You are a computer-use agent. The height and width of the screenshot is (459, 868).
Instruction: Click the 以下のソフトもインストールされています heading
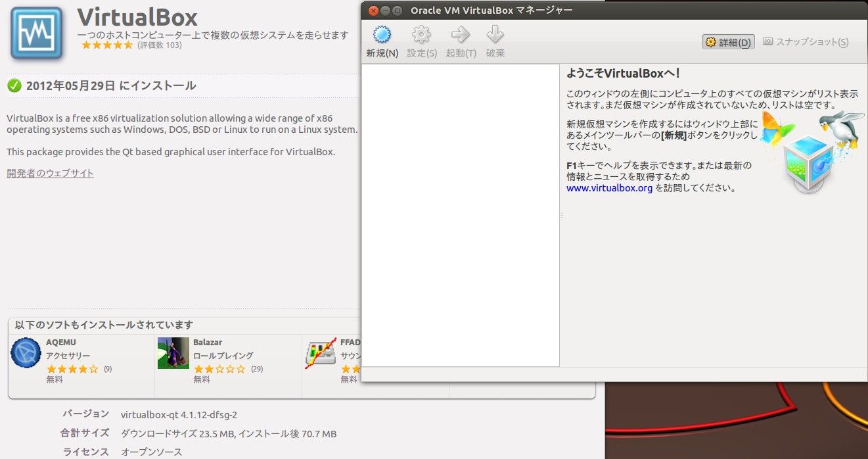(104, 325)
